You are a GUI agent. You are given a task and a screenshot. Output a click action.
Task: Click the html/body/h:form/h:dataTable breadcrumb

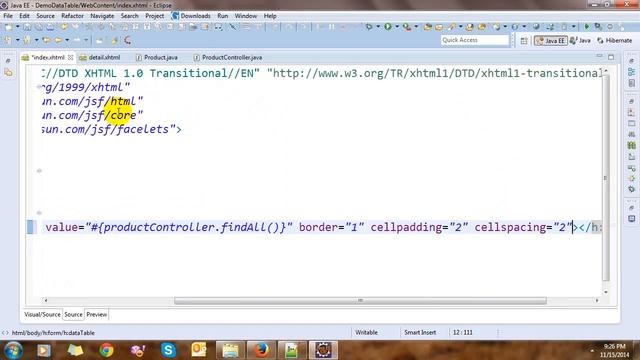pos(53,333)
